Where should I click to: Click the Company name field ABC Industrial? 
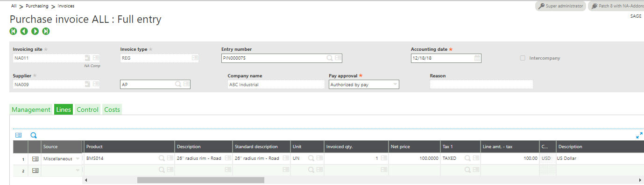coord(276,84)
